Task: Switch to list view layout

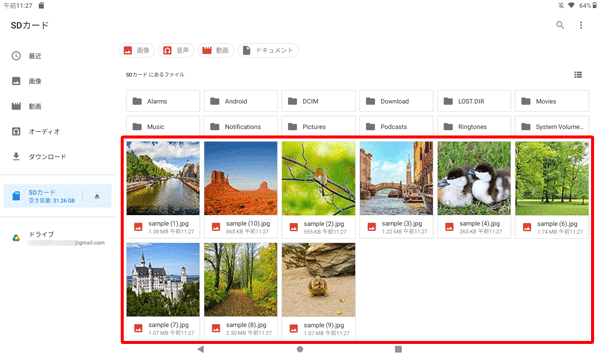Action: [x=578, y=75]
